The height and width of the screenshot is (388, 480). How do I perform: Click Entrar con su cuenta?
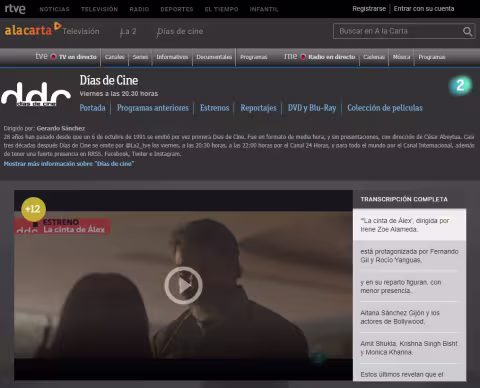coord(424,9)
